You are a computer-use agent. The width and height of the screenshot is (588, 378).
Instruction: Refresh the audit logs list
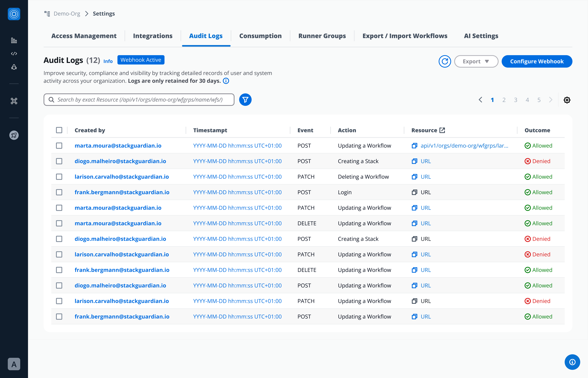click(445, 61)
